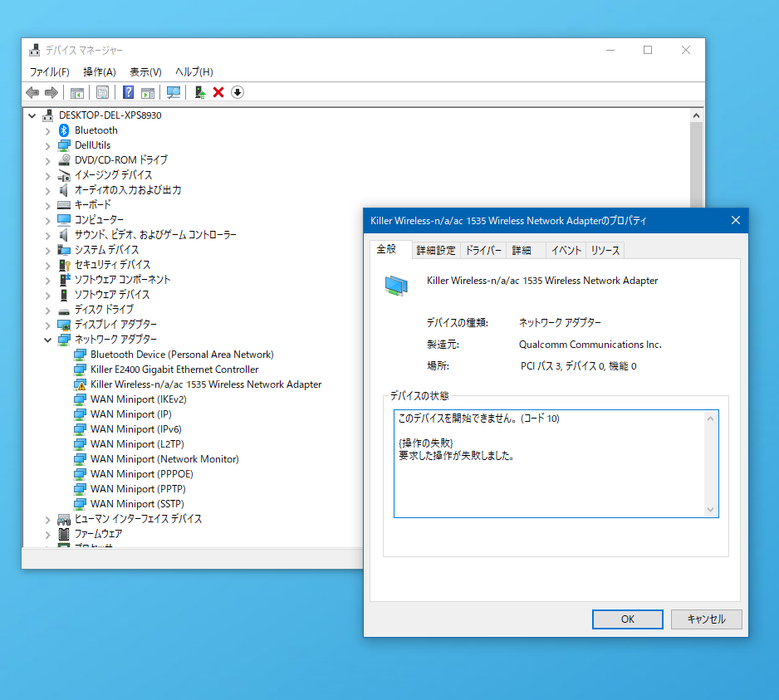The width and height of the screenshot is (779, 700).
Task: Expand the ディスプレイ アダプター category
Action: (x=47, y=325)
